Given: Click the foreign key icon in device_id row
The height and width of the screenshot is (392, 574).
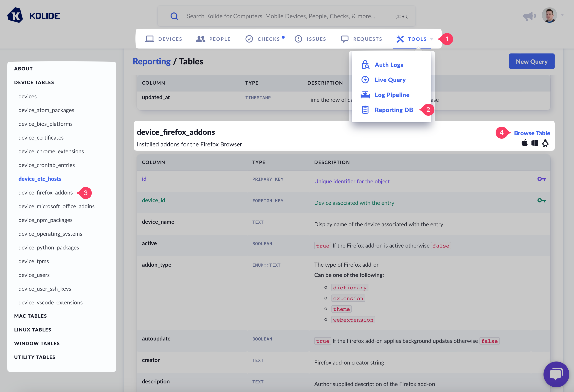Looking at the screenshot, I should click(541, 201).
